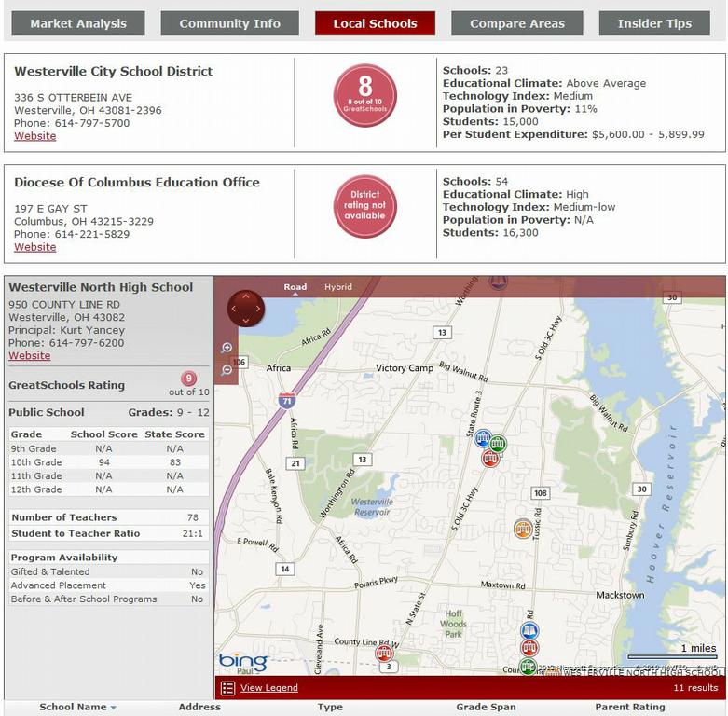The width and height of the screenshot is (728, 716).
Task: Zoom in on the map with the plus magnifier
Action: pos(227,348)
